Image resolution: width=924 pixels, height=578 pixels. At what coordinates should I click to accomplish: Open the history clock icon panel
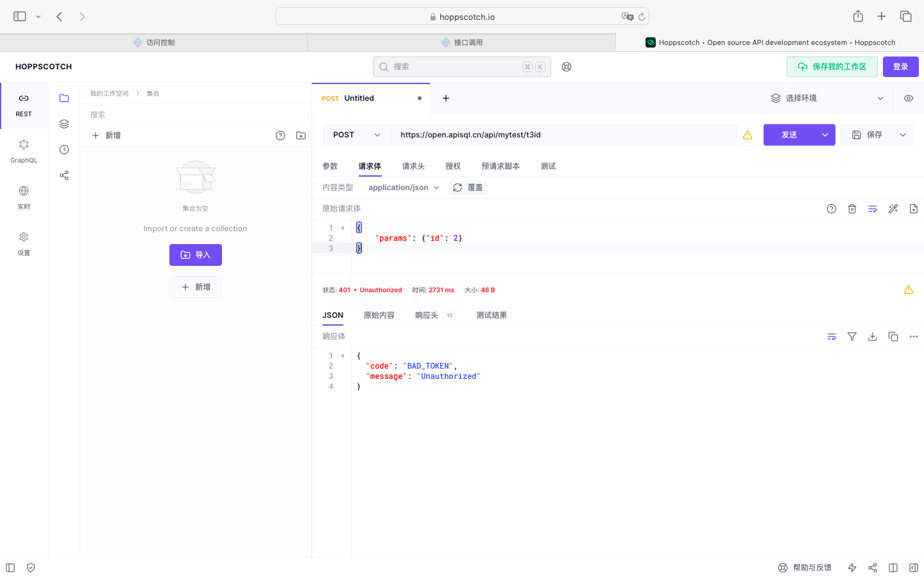(x=64, y=150)
